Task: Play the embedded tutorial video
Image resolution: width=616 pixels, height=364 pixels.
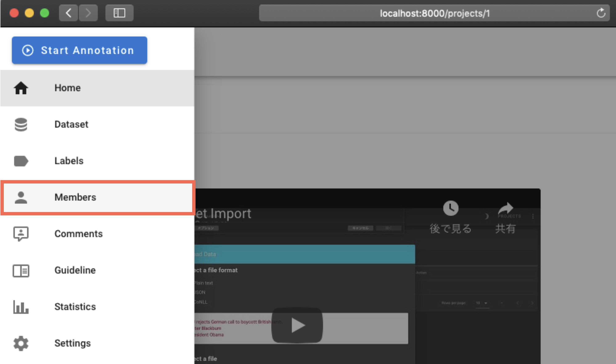Action: tap(297, 325)
